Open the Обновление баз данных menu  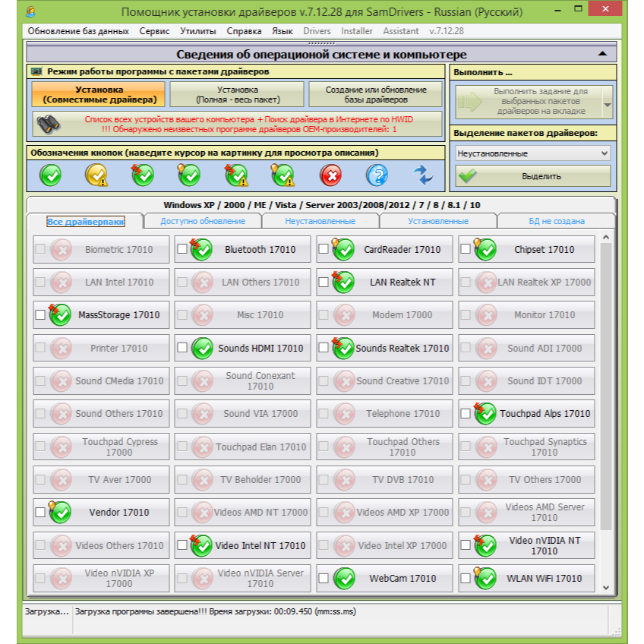(78, 31)
